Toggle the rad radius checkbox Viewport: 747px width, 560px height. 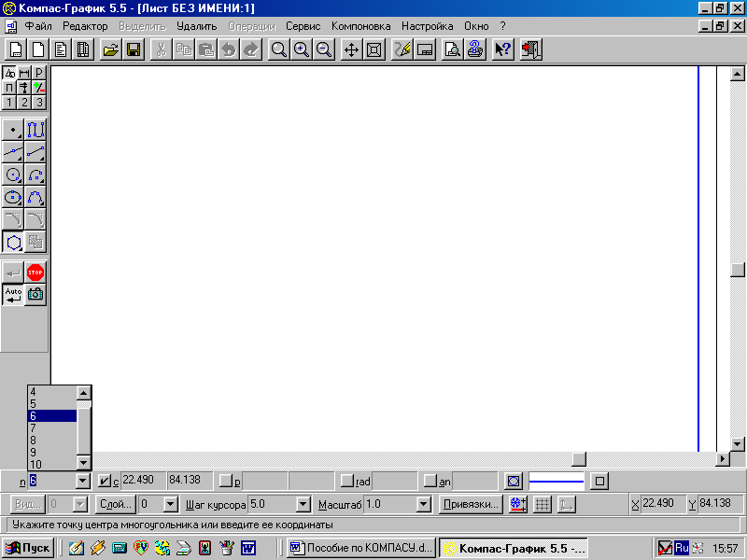346,481
